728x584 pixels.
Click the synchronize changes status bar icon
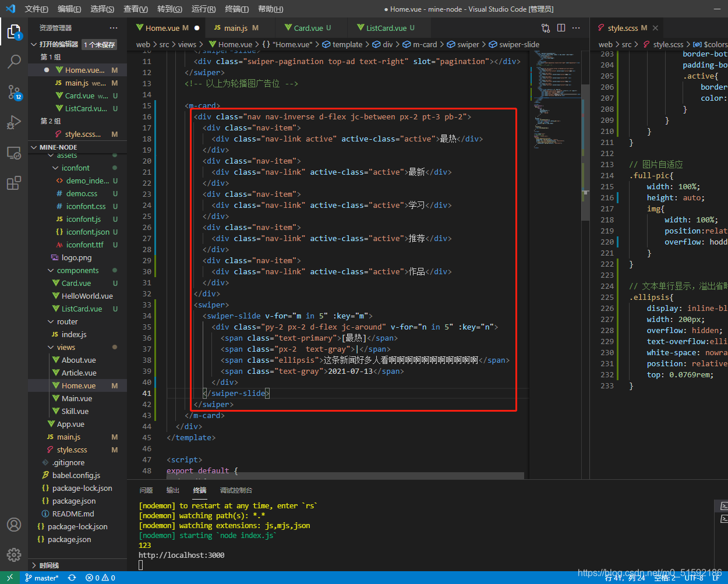tap(72, 578)
